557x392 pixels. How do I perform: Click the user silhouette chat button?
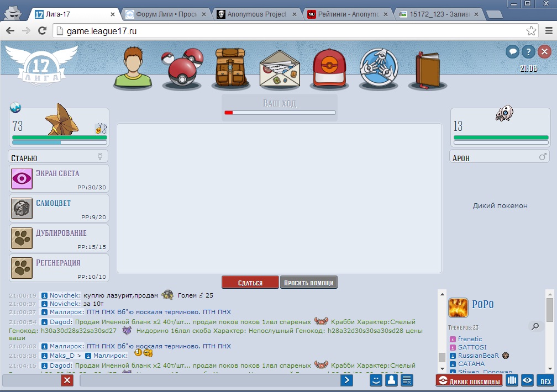click(x=391, y=380)
